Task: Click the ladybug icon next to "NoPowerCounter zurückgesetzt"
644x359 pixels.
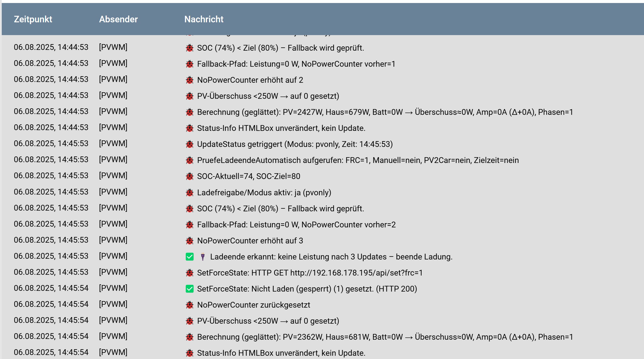Action: tap(190, 305)
